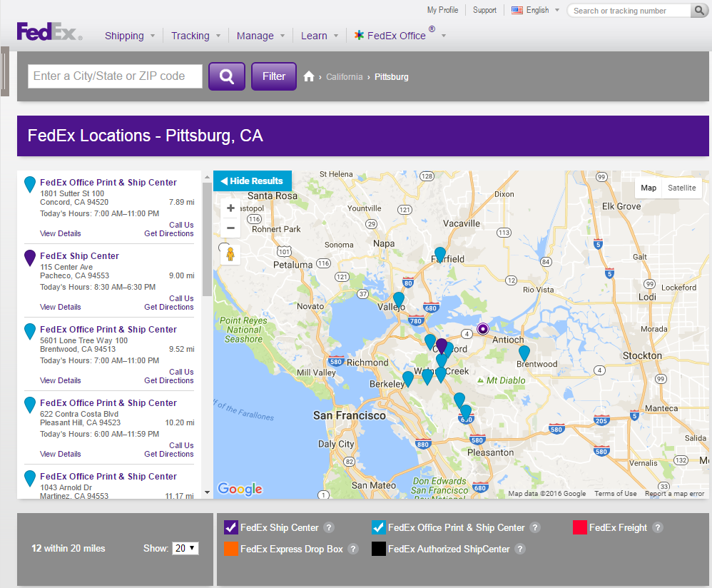Open My Profile
The width and height of the screenshot is (712, 588).
(x=443, y=10)
